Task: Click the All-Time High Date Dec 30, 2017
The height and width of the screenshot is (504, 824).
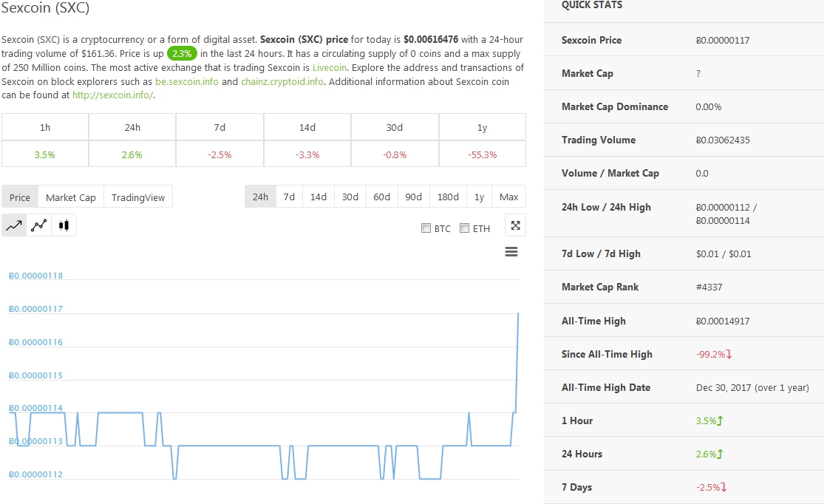Action: (752, 387)
